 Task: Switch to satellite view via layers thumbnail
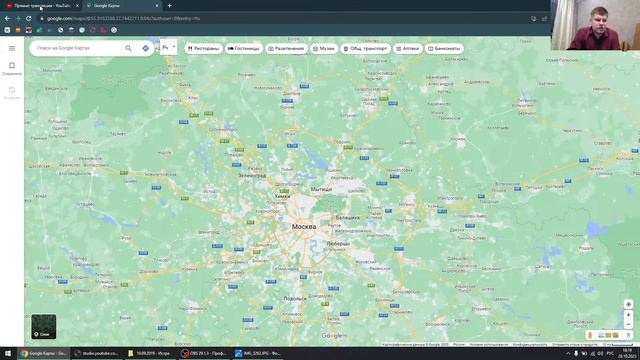(44, 327)
